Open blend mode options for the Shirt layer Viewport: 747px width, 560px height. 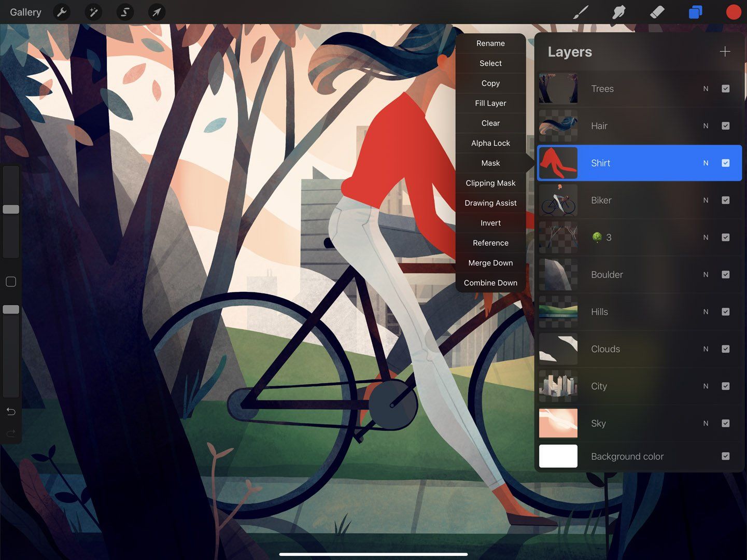coord(706,163)
